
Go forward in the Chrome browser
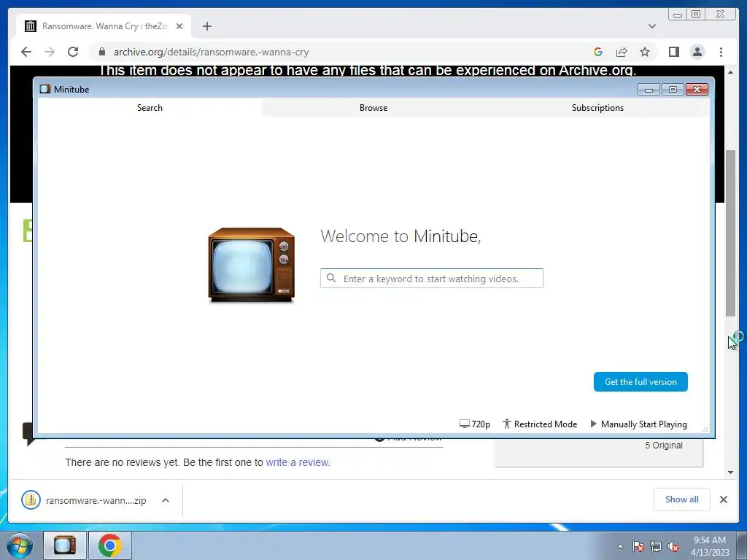[50, 52]
